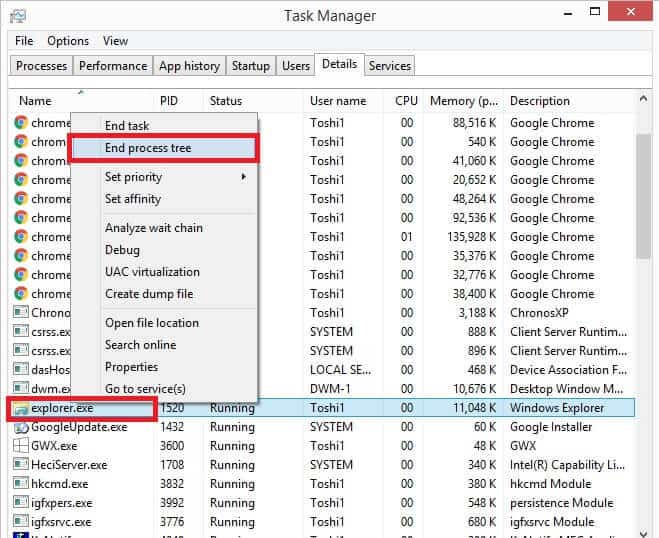Switch to the Services tab

click(x=390, y=66)
